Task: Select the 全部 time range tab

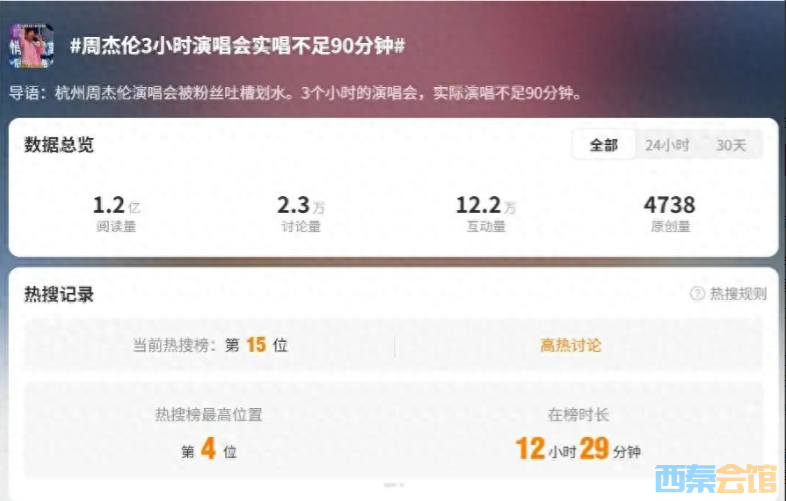Action: click(604, 145)
